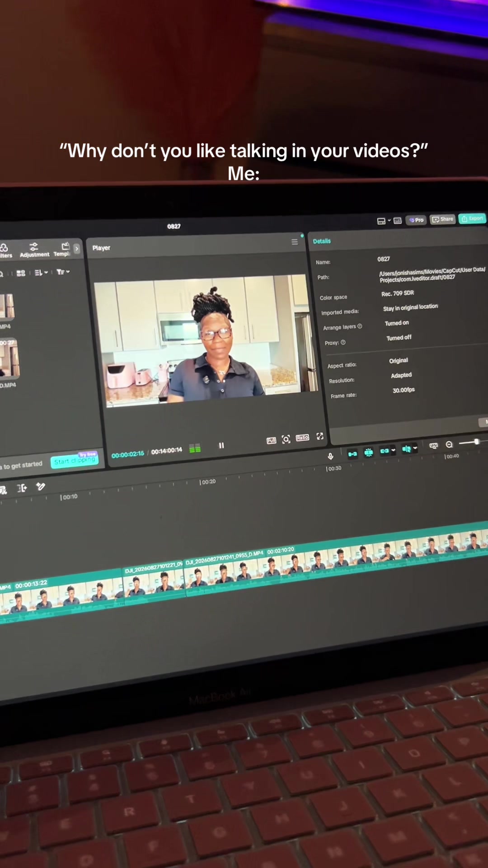Open the Filters panel
The image size is (488, 868).
[5, 251]
